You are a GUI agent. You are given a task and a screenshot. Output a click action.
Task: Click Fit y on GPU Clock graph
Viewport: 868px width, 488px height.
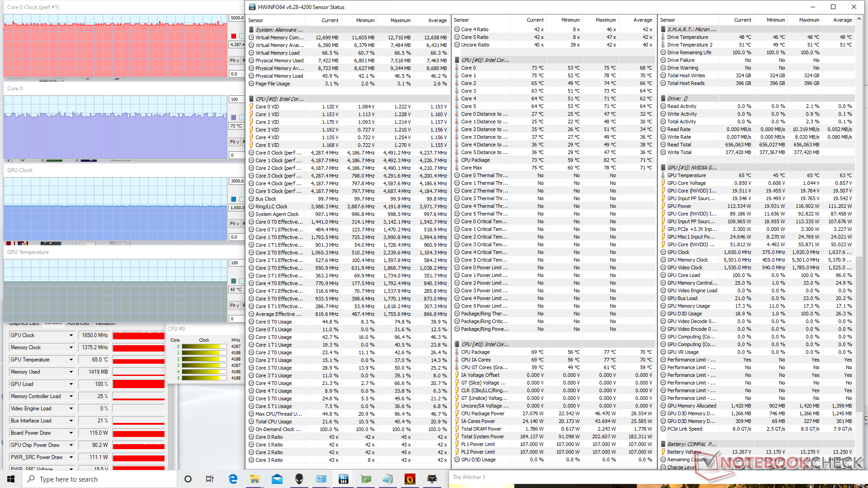[x=234, y=224]
